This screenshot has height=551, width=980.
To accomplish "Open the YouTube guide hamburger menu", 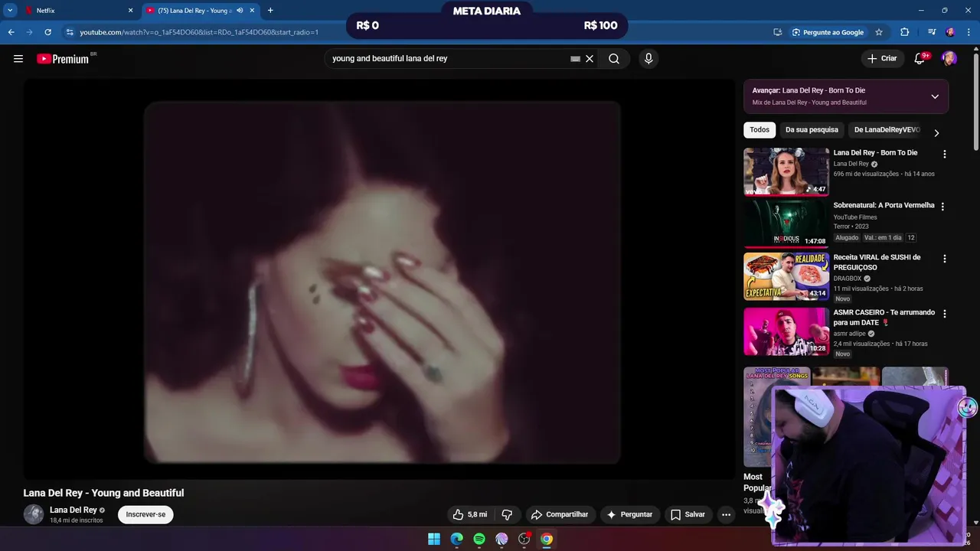I will coord(18,58).
